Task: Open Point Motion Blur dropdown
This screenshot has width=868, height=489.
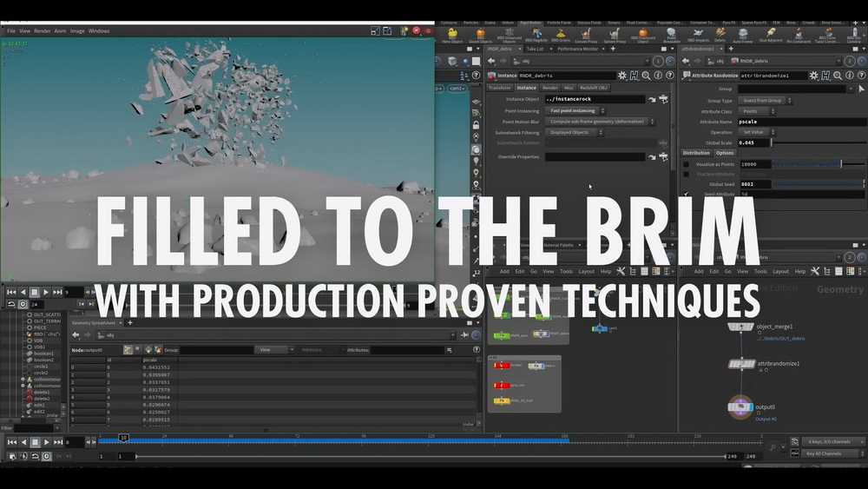Action: [601, 122]
